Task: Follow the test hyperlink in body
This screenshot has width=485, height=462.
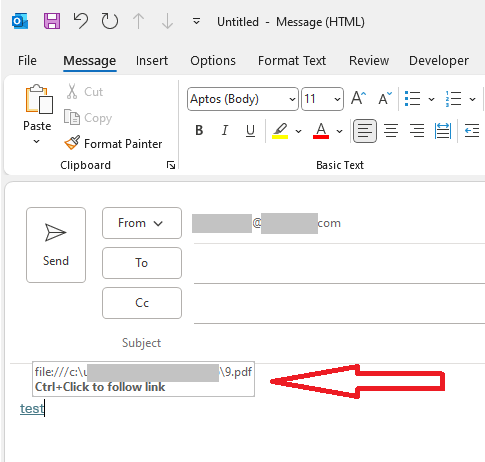Action: point(32,408)
